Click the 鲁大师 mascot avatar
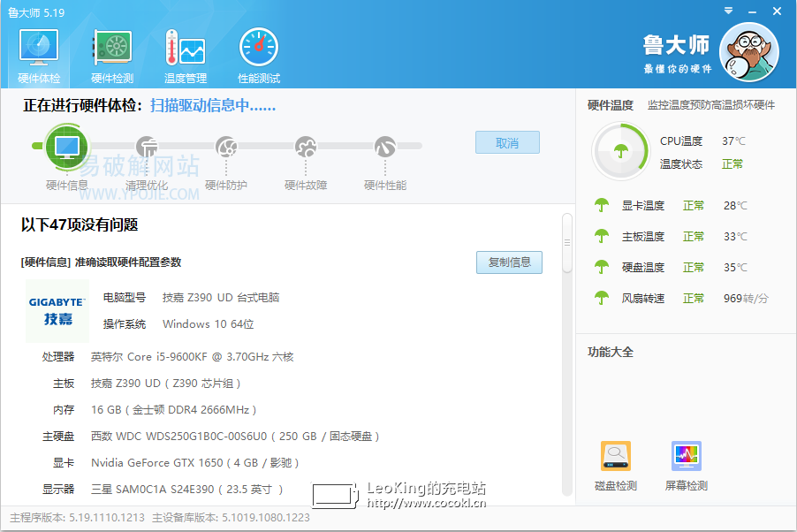The image size is (797, 532). point(748,52)
